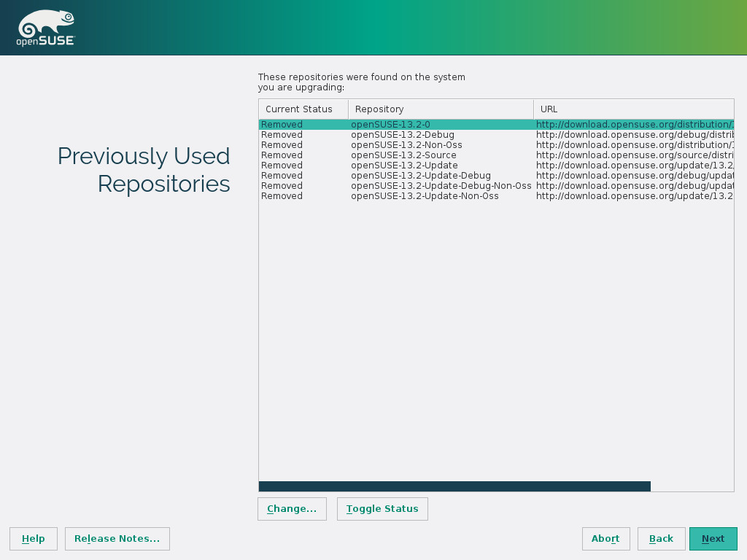The height and width of the screenshot is (560, 747).
Task: Choose the openSUSE-13.2-Update-Debug row
Action: tap(421, 176)
